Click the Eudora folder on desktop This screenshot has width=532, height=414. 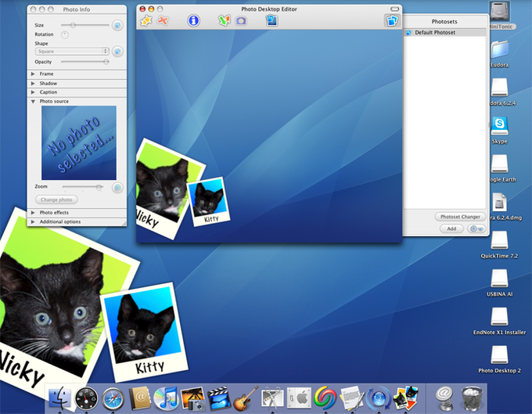[x=499, y=49]
